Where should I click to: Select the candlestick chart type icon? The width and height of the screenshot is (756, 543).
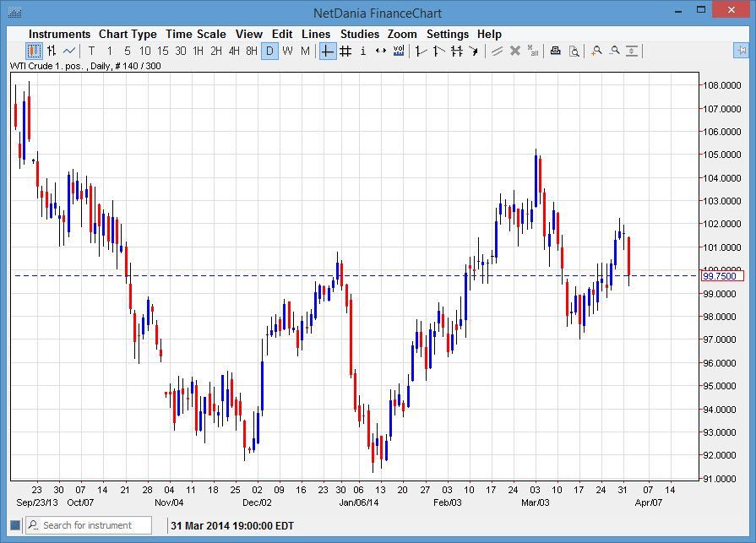click(x=34, y=52)
